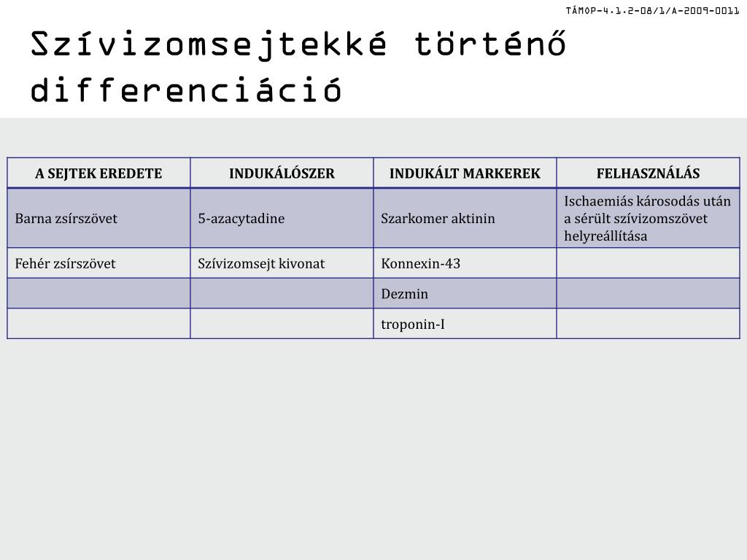Click the 'Fehér zsírszövet' cell
This screenshot has height=560, width=747.
point(98,263)
